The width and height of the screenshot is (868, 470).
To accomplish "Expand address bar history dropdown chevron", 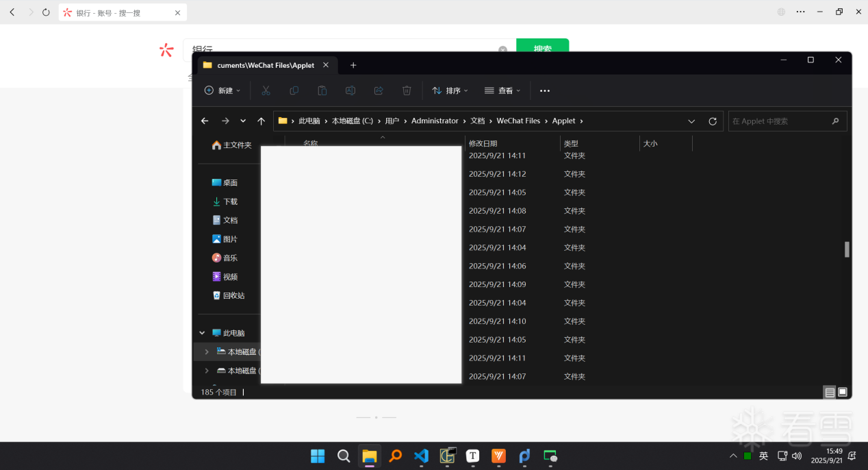I will (691, 121).
